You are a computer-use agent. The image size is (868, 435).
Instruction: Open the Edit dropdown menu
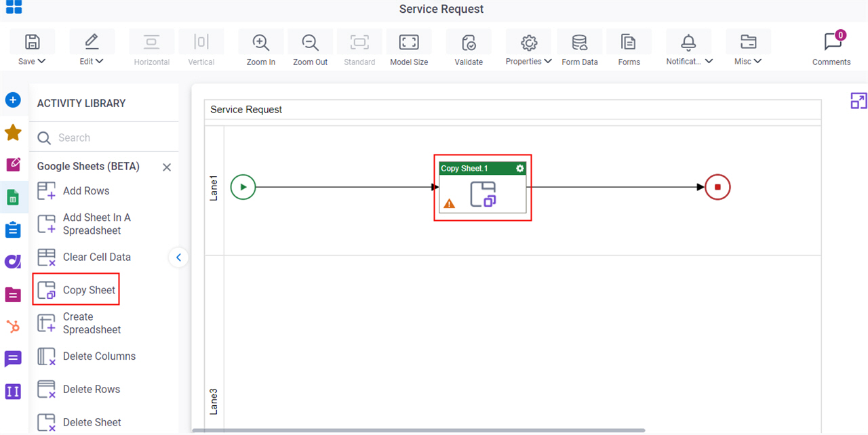click(92, 50)
